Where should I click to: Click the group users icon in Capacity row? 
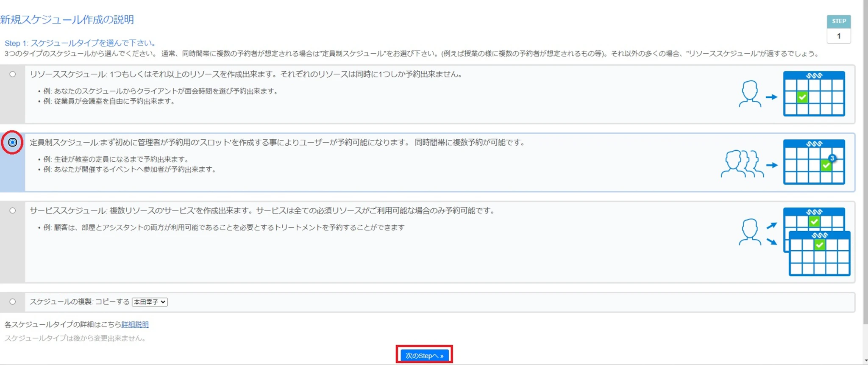742,164
